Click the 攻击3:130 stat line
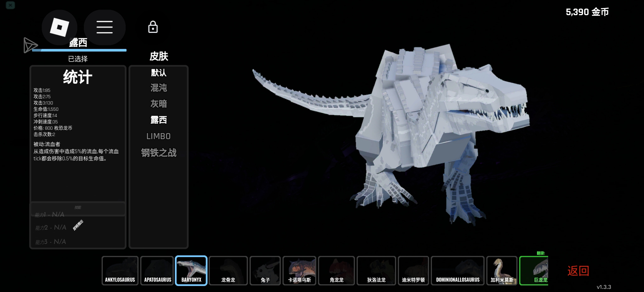The height and width of the screenshot is (292, 644). (x=43, y=103)
